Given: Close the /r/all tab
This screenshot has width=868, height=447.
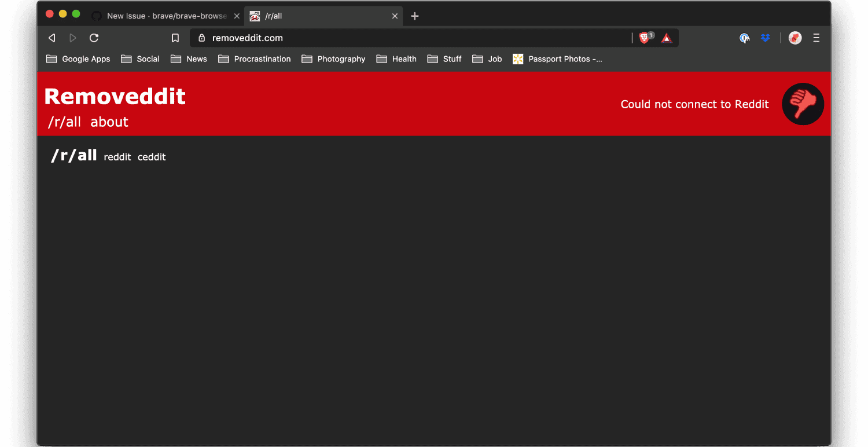Looking at the screenshot, I should click(395, 16).
